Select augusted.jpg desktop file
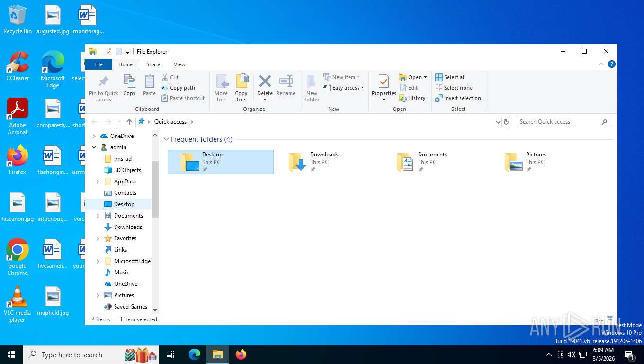The height and width of the screenshot is (364, 644). tap(53, 19)
